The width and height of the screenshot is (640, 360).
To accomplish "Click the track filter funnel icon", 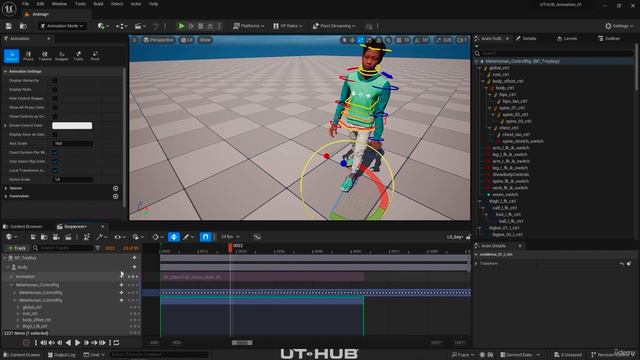I will (x=98, y=248).
